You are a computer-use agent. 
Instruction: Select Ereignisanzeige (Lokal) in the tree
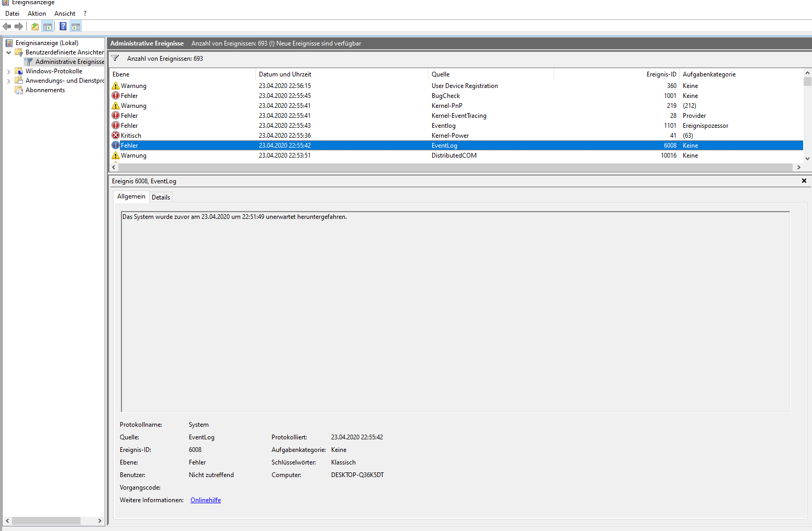click(47, 43)
